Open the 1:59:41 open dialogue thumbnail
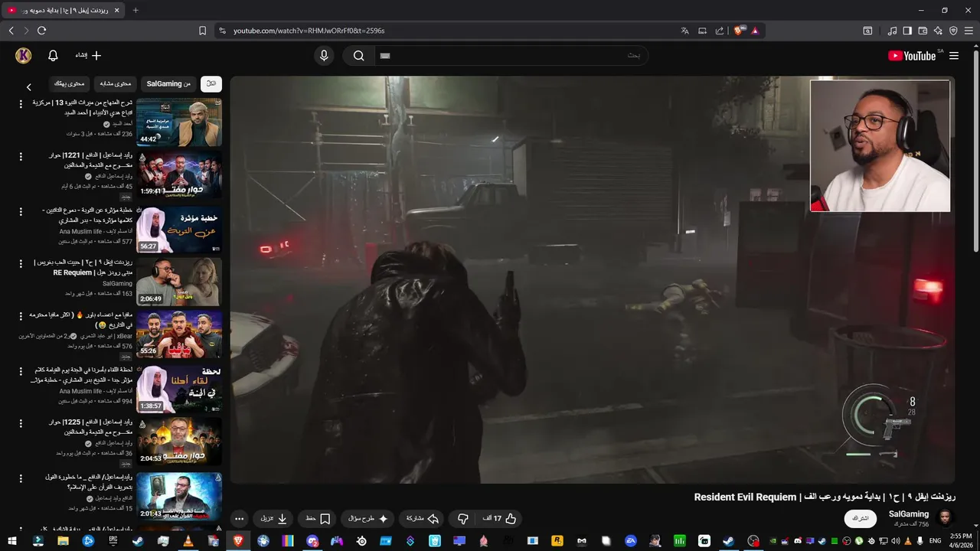 (x=179, y=174)
